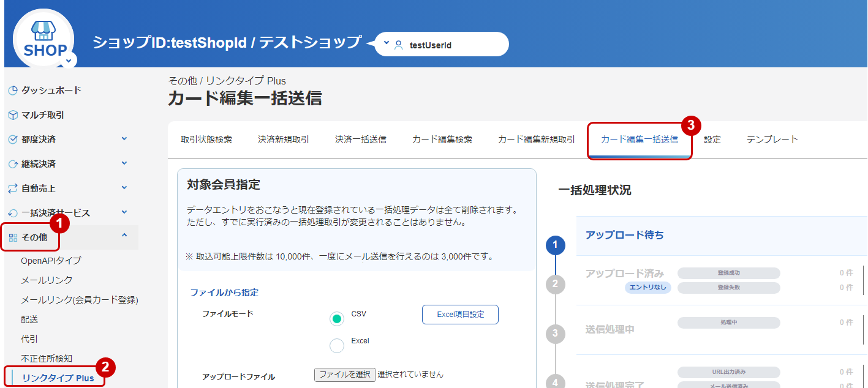Click the URL出力済み status pill
This screenshot has height=388, width=868.
(x=729, y=372)
